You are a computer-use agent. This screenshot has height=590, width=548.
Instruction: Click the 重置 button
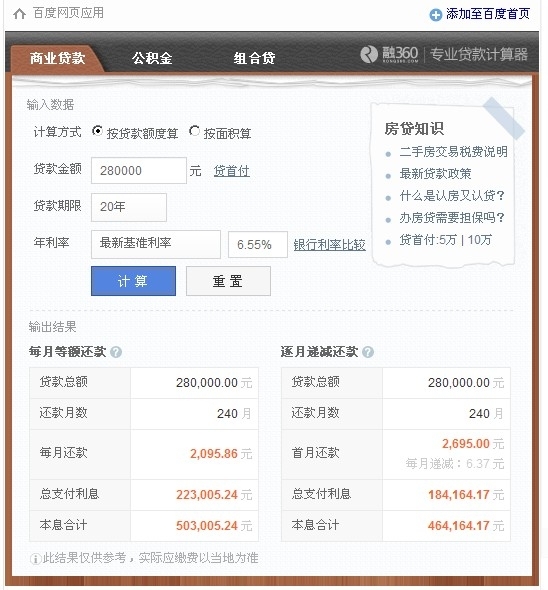tap(228, 281)
